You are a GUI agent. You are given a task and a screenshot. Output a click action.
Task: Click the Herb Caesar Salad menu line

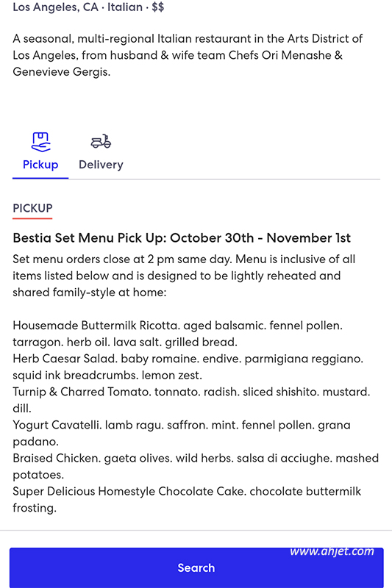pos(188,367)
